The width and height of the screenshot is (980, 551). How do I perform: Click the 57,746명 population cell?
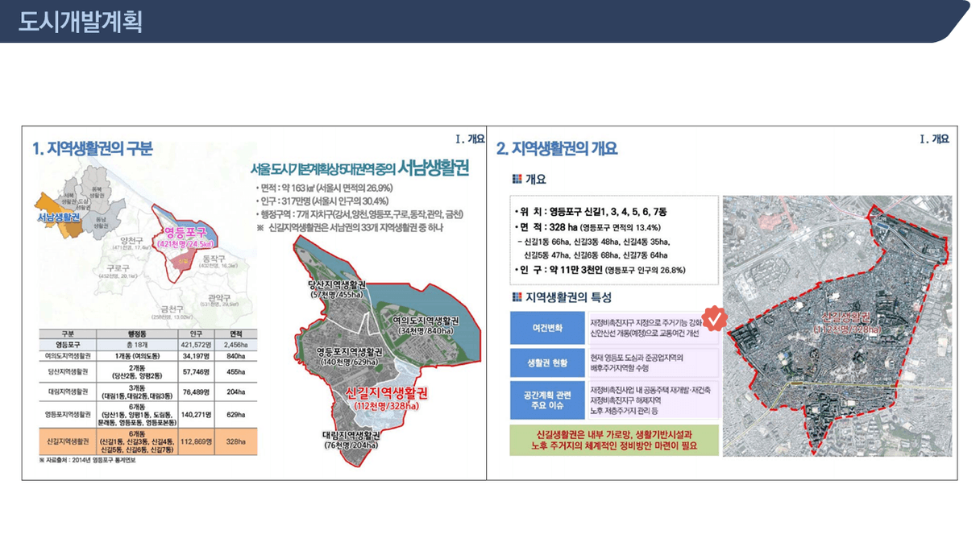pos(196,372)
